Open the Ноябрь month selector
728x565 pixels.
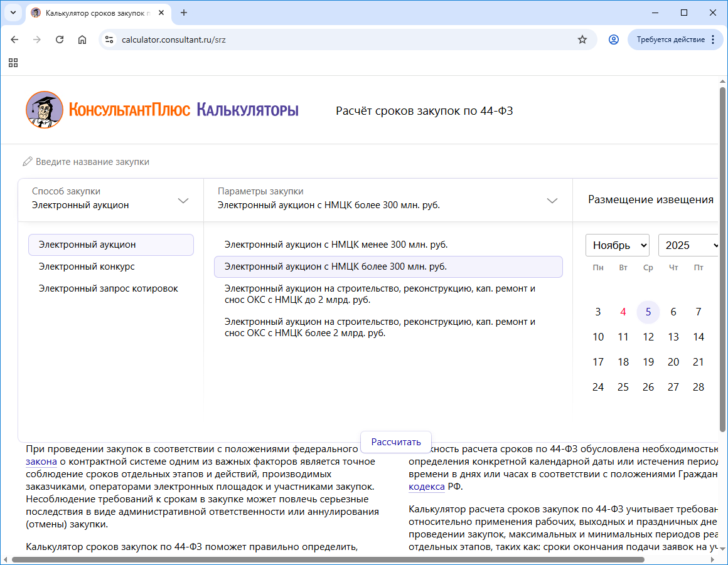[618, 245]
